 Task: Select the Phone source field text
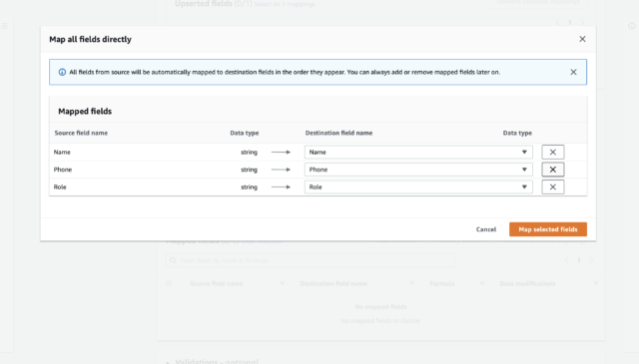63,170
